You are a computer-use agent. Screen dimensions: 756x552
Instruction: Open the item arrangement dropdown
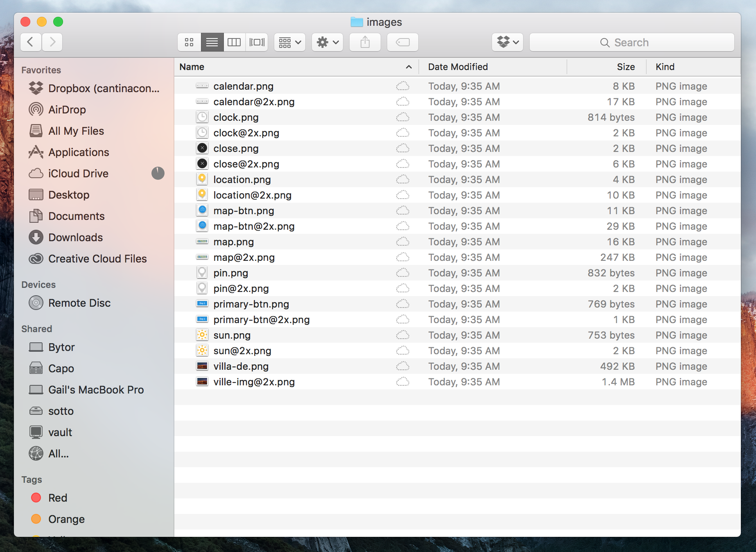(289, 42)
